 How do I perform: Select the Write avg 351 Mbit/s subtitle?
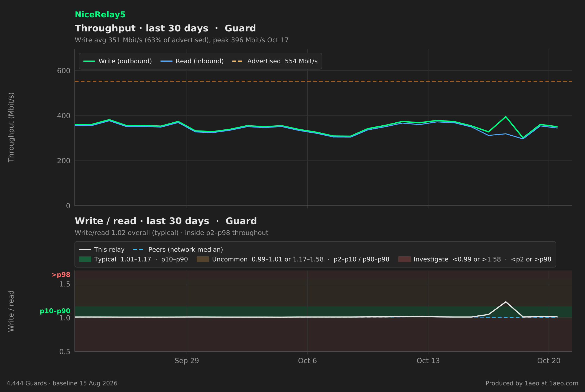coord(181,40)
